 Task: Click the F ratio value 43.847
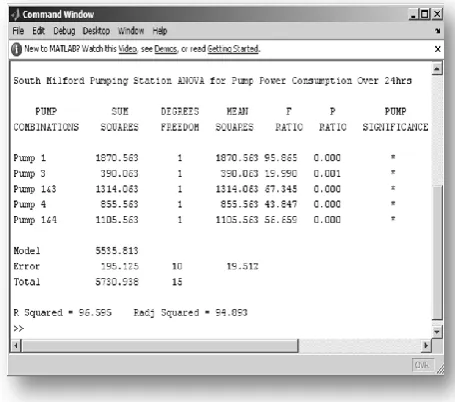click(280, 204)
